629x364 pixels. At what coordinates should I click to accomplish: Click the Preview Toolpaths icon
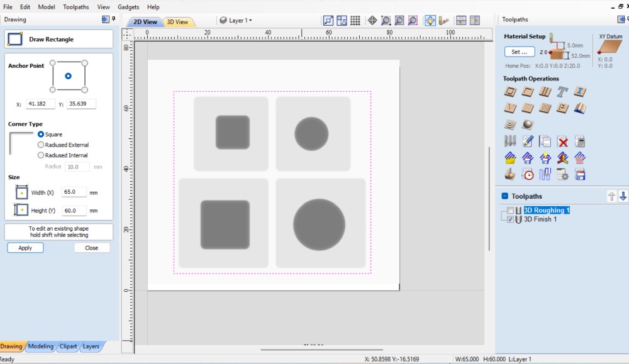[510, 174]
